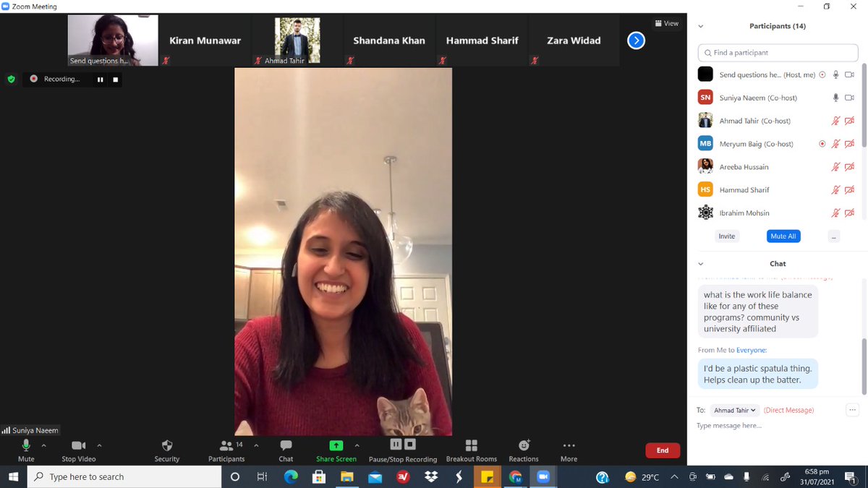The height and width of the screenshot is (488, 868).
Task: Open chat more options ellipsis button
Action: point(852,410)
